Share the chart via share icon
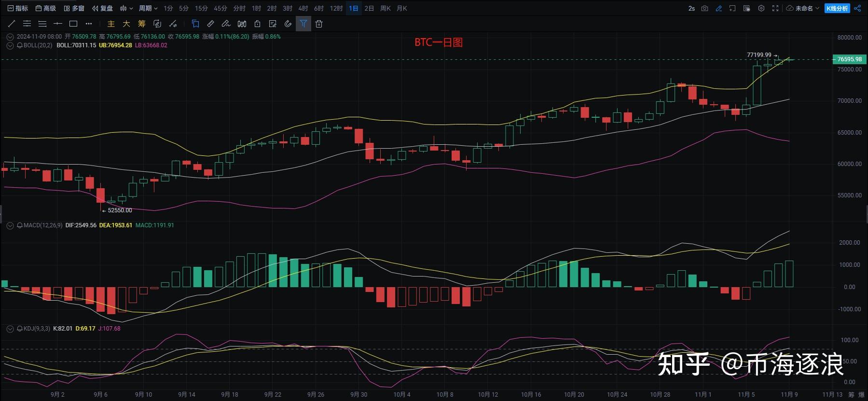 [x=857, y=8]
